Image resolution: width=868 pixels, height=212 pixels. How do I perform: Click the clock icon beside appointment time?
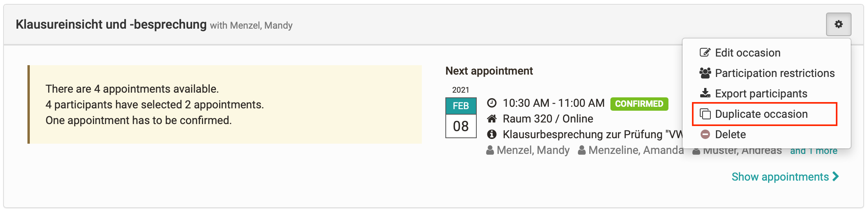click(492, 103)
